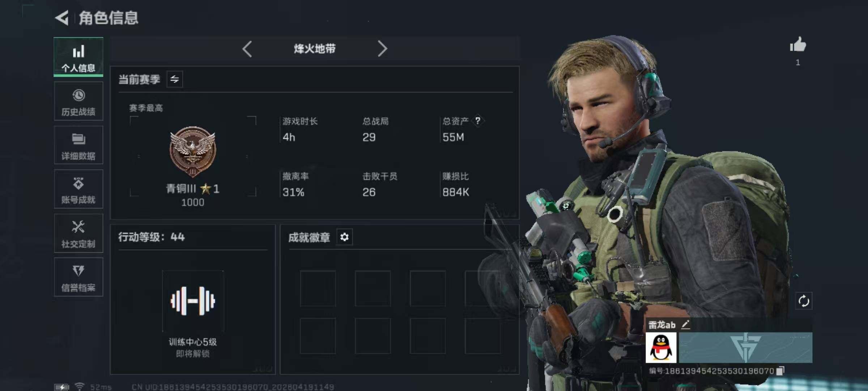This screenshot has height=391, width=868.
Task: Go back using the arrow beside 角色信息
Action: (x=62, y=18)
